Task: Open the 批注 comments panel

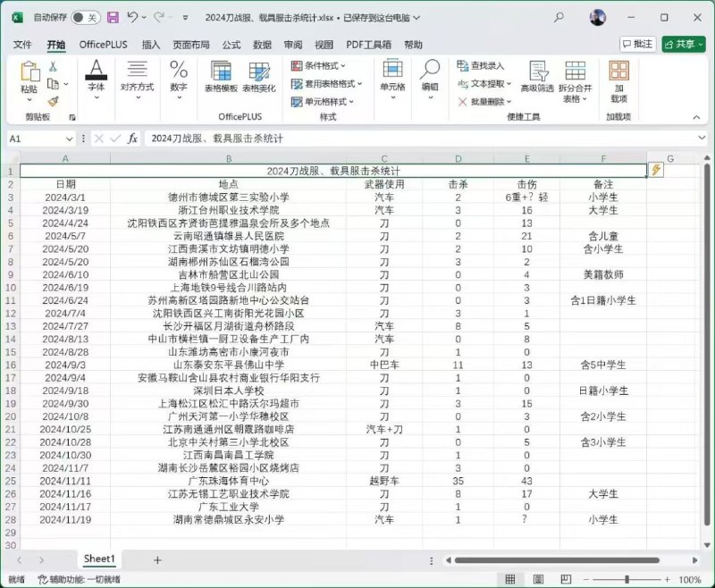Action: [x=637, y=44]
